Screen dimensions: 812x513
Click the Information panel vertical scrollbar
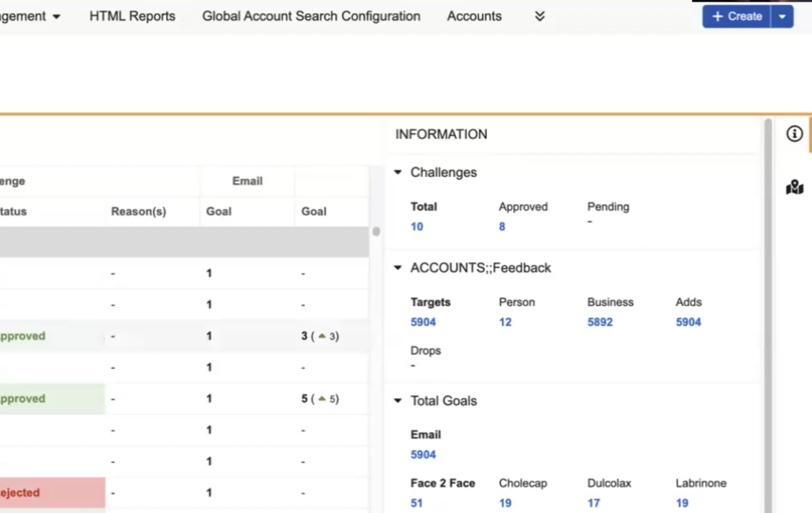pyautogui.click(x=768, y=305)
